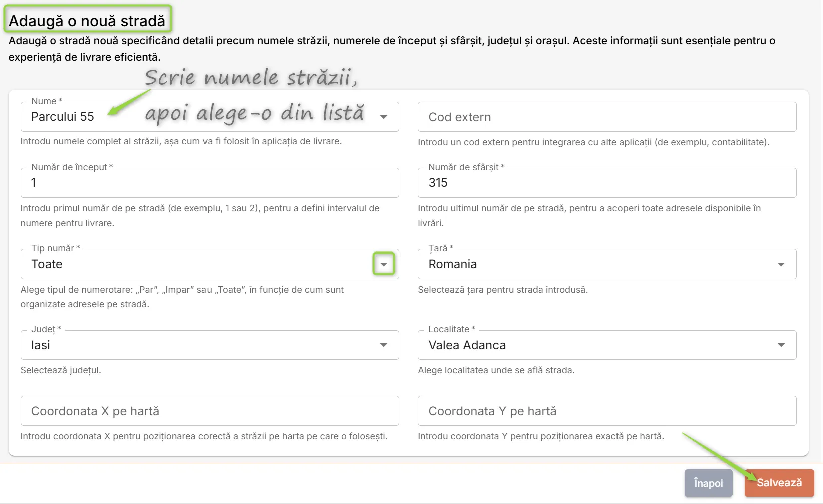Click the intro paragraph about adding a street
Image resolution: width=823 pixels, height=504 pixels.
392,49
